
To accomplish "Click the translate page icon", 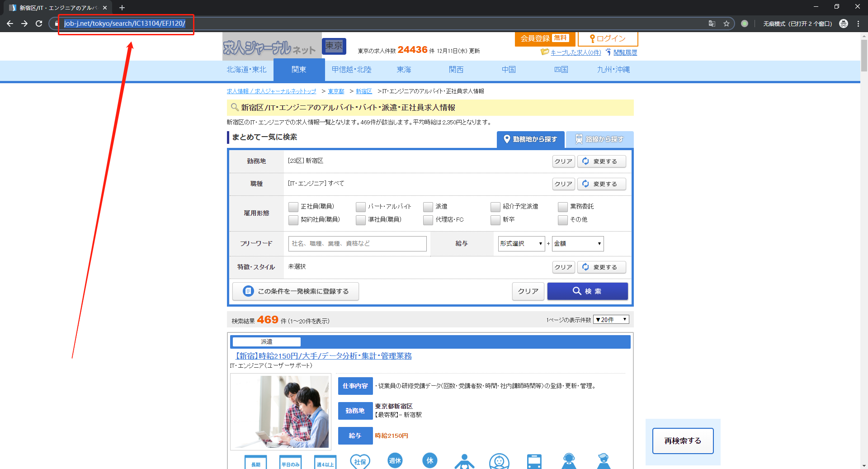I will point(712,24).
